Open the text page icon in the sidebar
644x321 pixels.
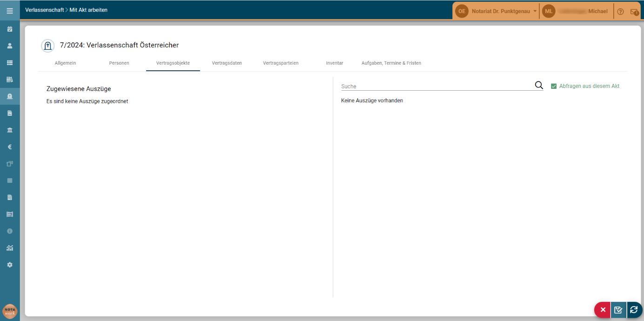10,197
